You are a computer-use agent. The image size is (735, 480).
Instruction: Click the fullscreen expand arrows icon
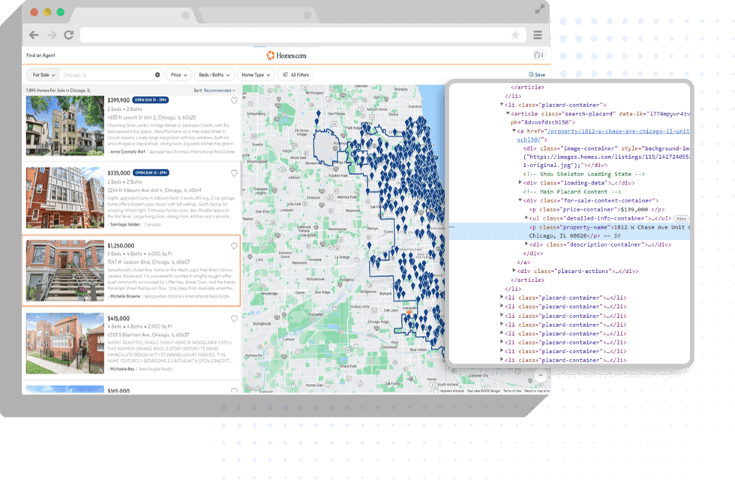click(x=541, y=8)
